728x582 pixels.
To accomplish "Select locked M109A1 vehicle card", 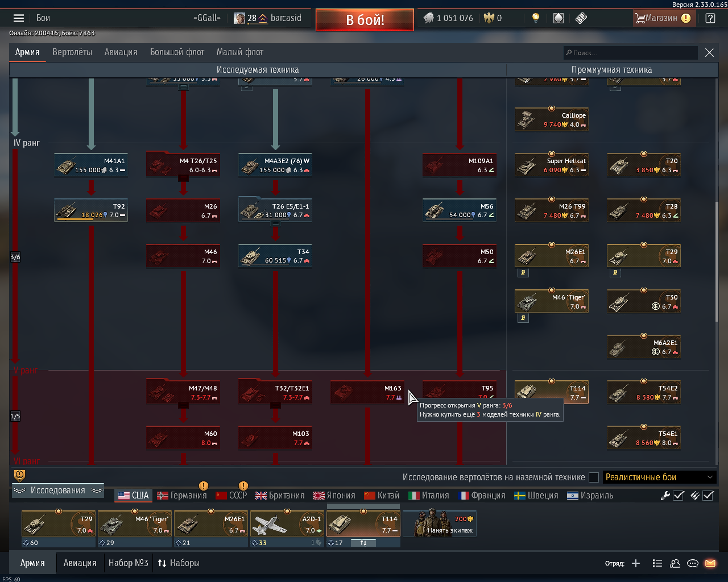I will point(460,165).
